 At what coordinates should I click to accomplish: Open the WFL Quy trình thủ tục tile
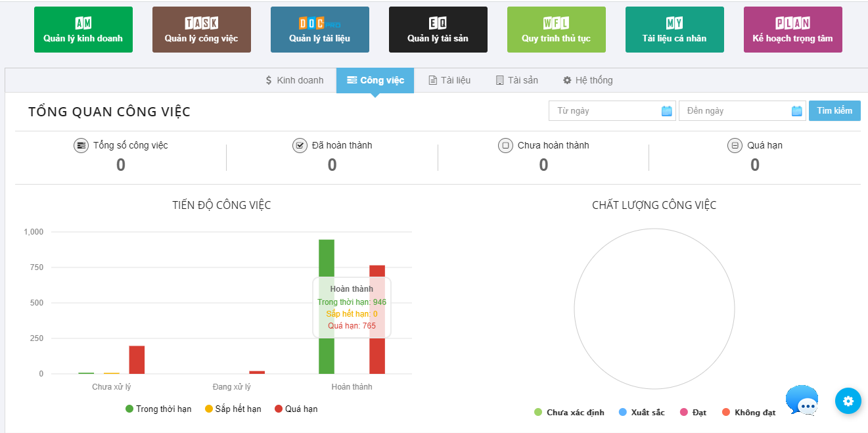(556, 30)
